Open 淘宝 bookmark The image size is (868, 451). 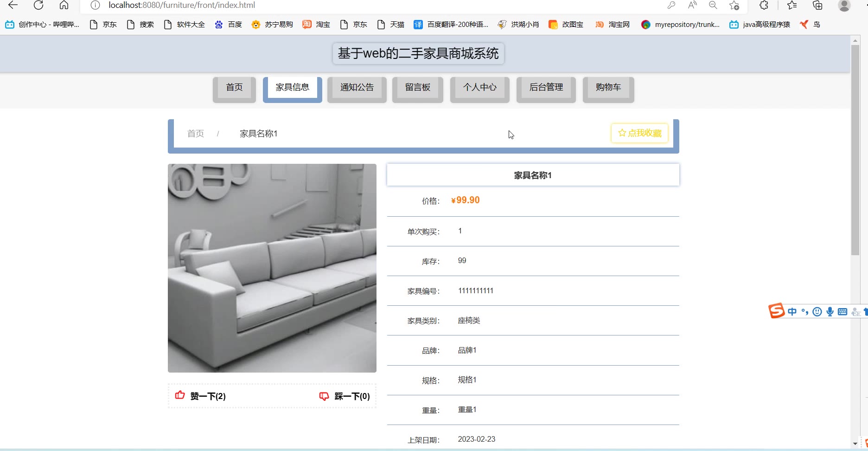(x=317, y=25)
